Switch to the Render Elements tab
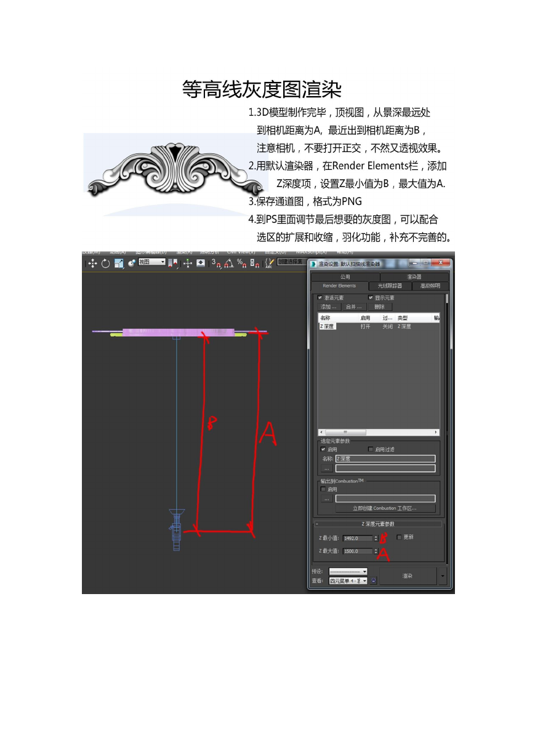This screenshot has width=535, height=756. click(339, 286)
